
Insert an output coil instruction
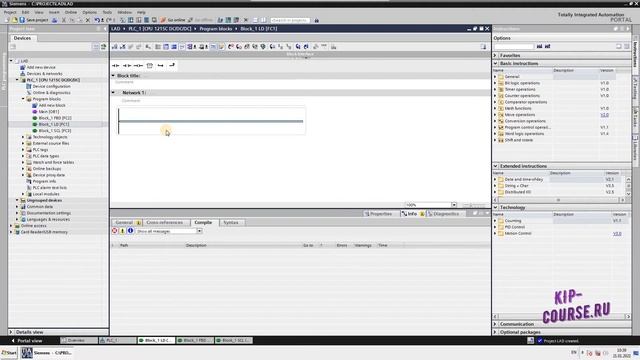point(138,65)
